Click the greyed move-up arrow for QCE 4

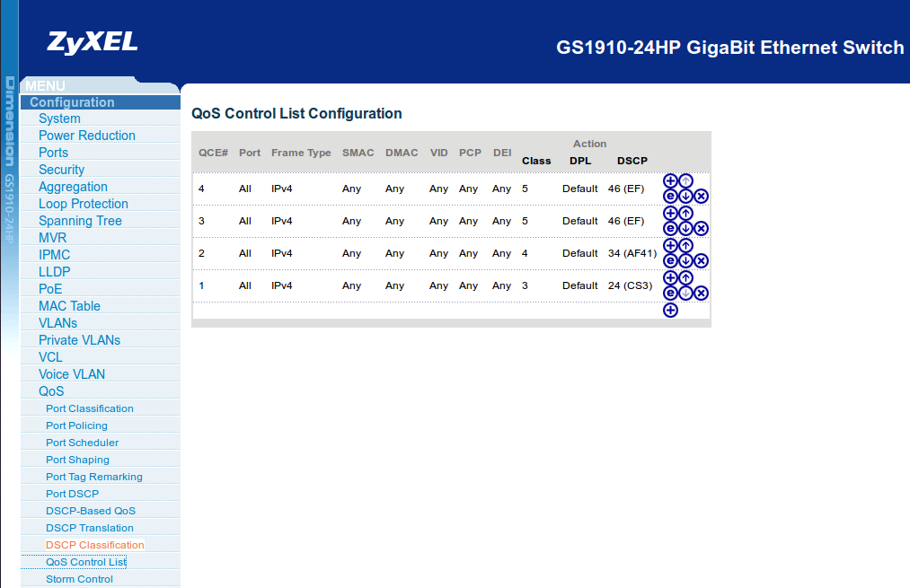tap(686, 181)
